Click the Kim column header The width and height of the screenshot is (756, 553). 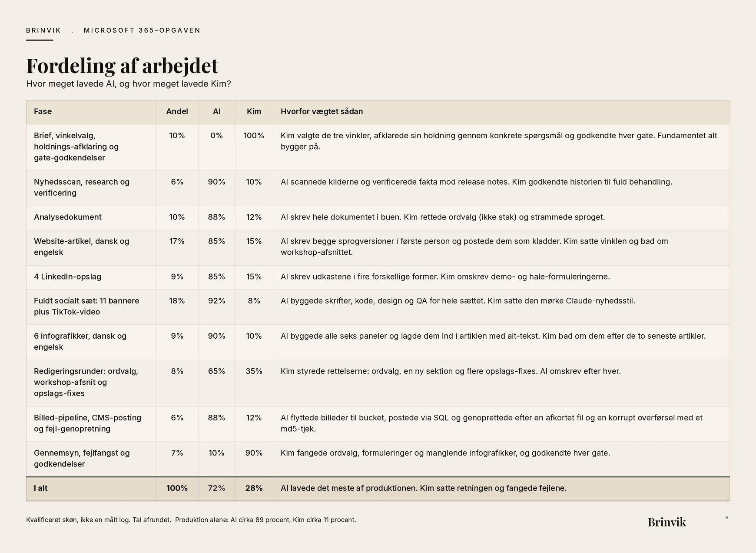[254, 111]
